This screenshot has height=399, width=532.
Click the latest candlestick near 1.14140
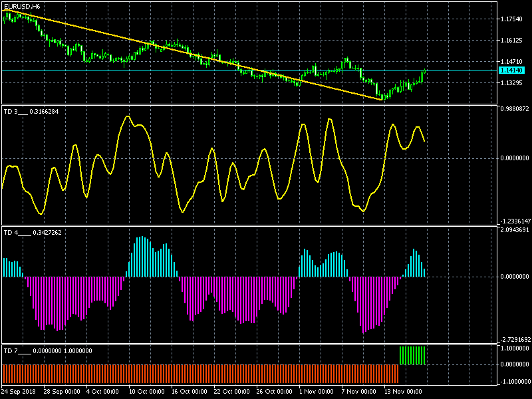424,71
